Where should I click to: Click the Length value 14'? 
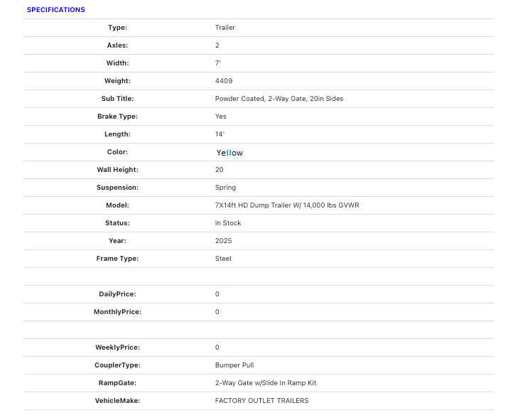pos(220,134)
